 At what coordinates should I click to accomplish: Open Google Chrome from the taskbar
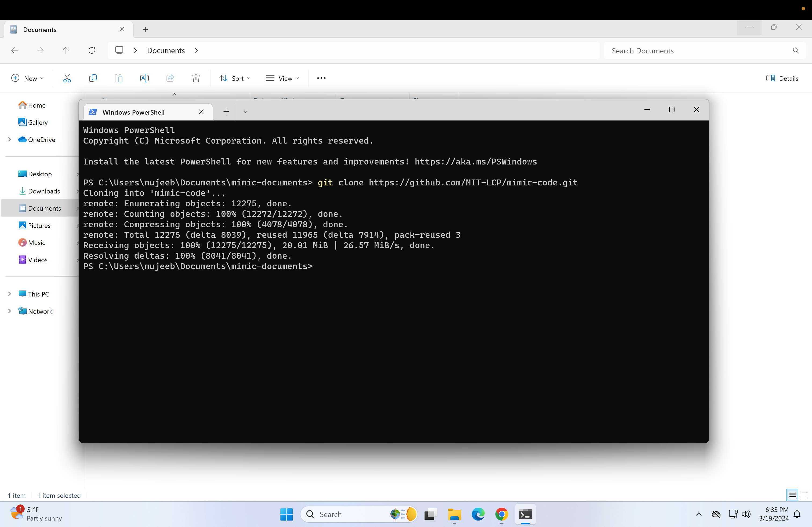(502, 514)
